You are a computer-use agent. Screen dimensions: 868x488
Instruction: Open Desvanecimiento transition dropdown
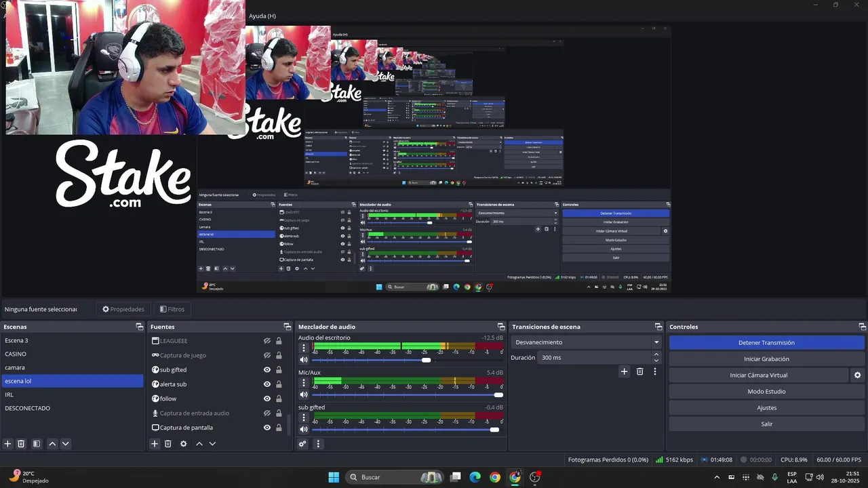(x=587, y=342)
